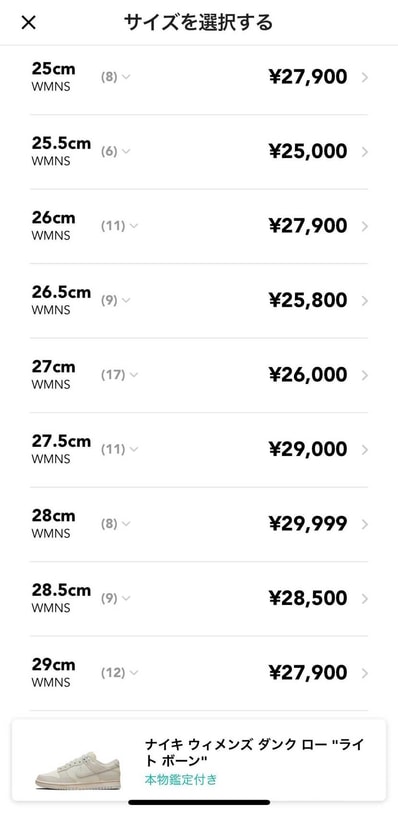Expand the (17) listings for 27cm
The height and width of the screenshot is (813, 398).
120,375
